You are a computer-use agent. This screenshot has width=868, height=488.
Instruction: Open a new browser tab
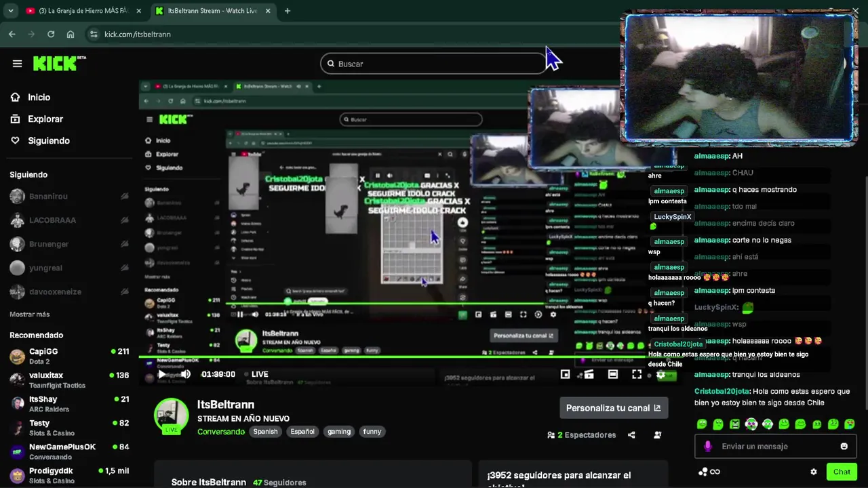click(x=288, y=11)
